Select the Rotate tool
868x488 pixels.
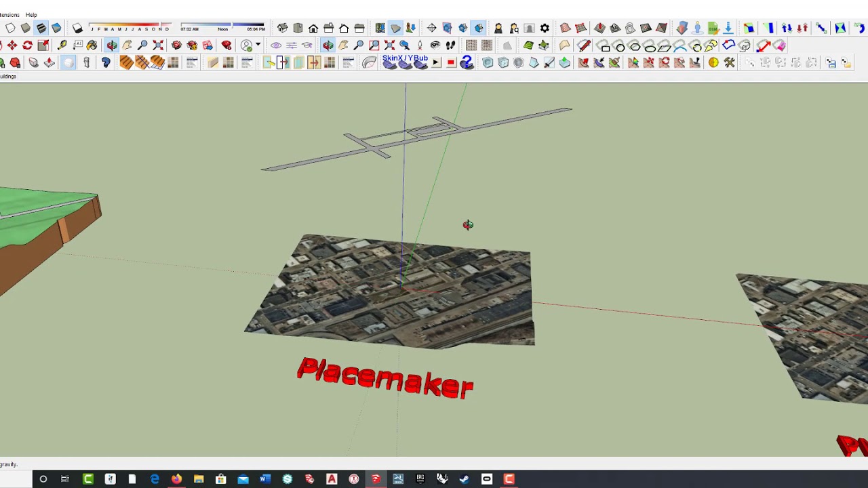click(x=27, y=45)
